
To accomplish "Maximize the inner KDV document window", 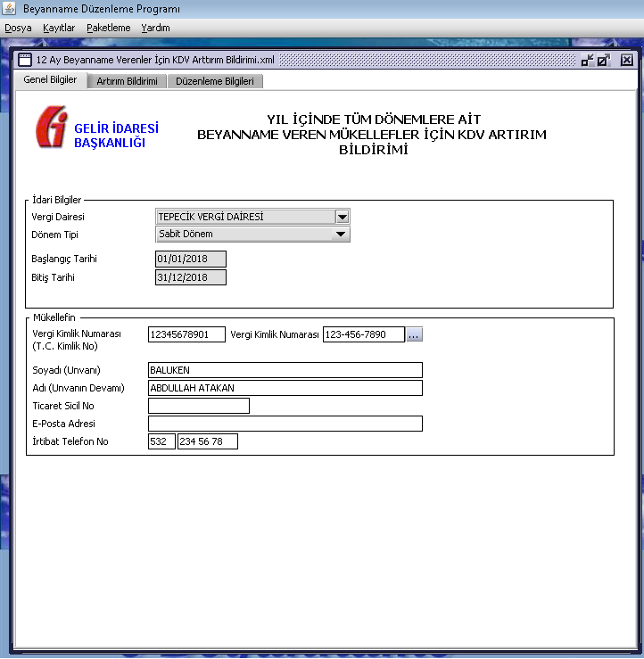I will pos(604,60).
